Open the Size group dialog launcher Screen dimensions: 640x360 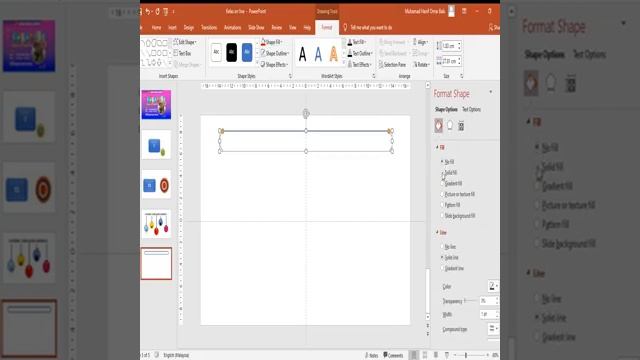pos(462,76)
